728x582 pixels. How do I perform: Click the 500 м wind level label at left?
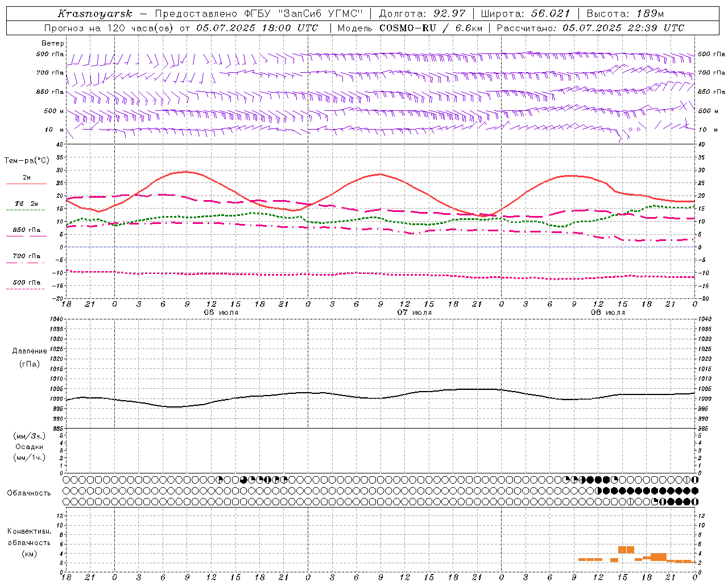pyautogui.click(x=55, y=111)
